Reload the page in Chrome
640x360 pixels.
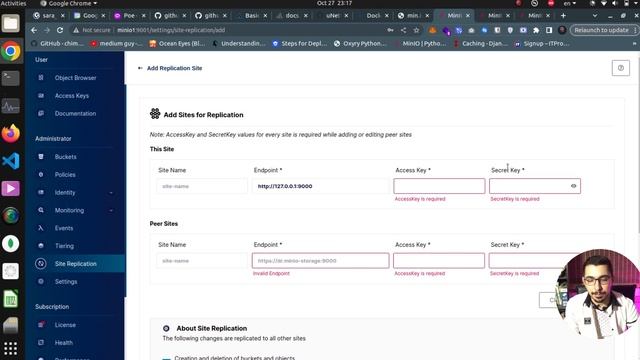point(60,30)
